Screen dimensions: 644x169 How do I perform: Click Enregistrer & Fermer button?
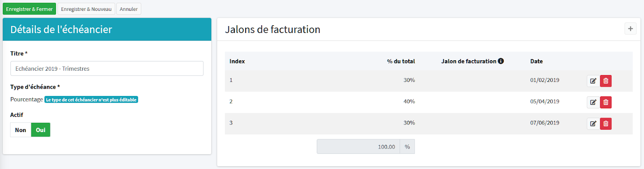coord(29,9)
